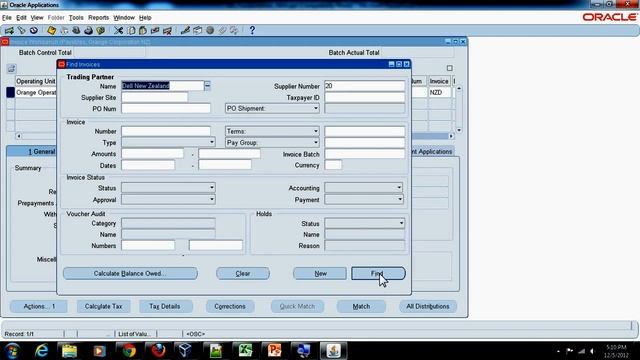Open Window Help question mark icon

pos(252,30)
